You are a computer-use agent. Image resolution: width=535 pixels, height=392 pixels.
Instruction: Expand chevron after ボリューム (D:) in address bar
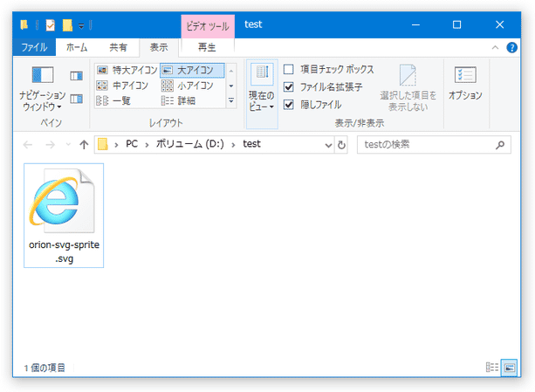coord(233,145)
